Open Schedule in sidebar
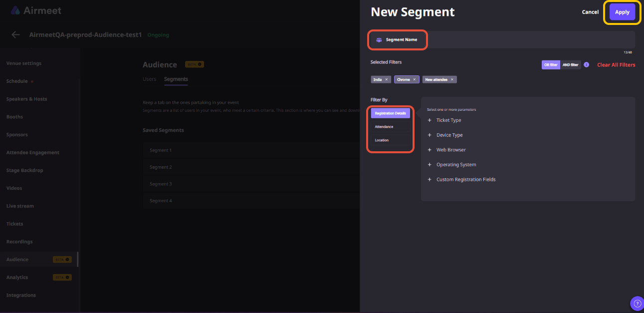 tap(17, 81)
